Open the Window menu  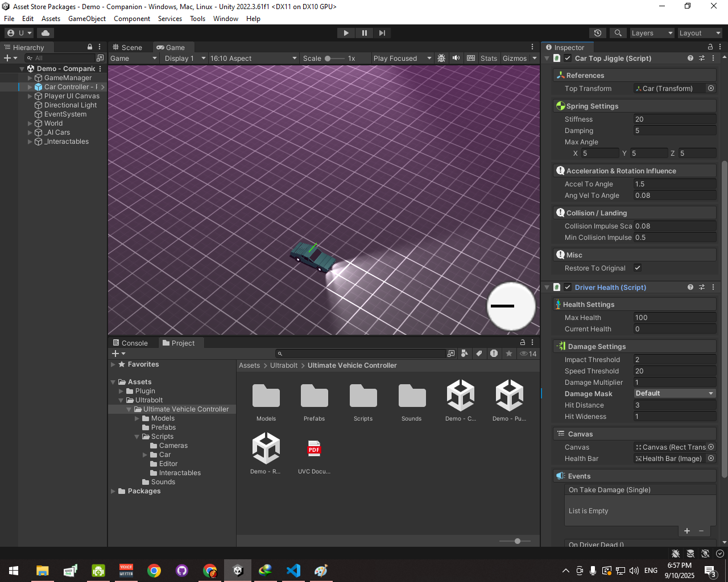[x=226, y=19]
